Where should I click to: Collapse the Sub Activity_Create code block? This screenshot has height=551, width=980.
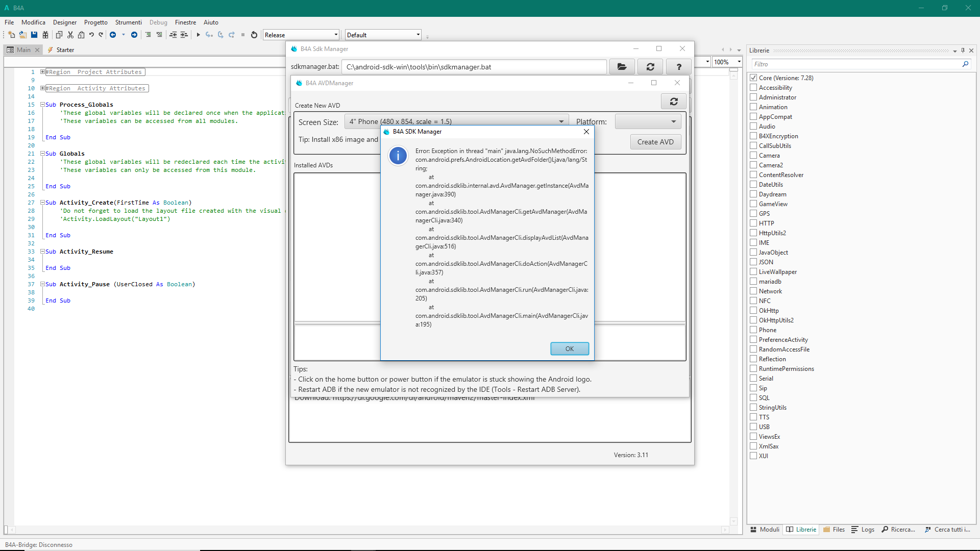pyautogui.click(x=43, y=203)
